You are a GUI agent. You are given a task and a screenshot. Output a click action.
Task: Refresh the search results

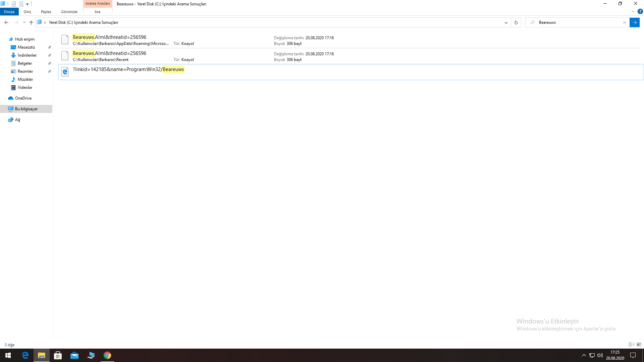(516, 22)
